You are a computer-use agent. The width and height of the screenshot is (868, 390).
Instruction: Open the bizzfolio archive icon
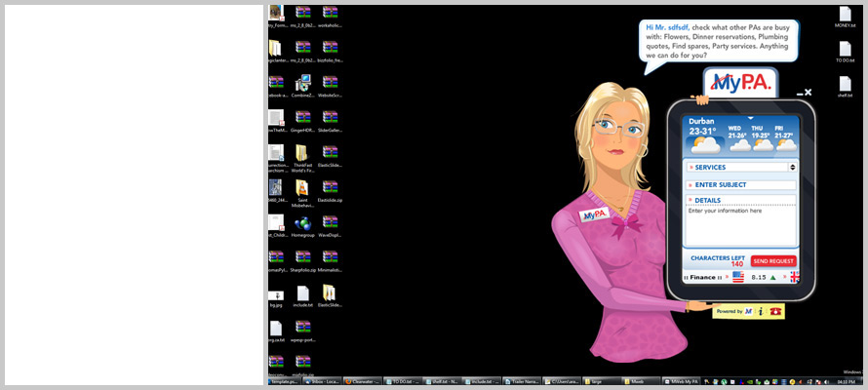tap(330, 51)
